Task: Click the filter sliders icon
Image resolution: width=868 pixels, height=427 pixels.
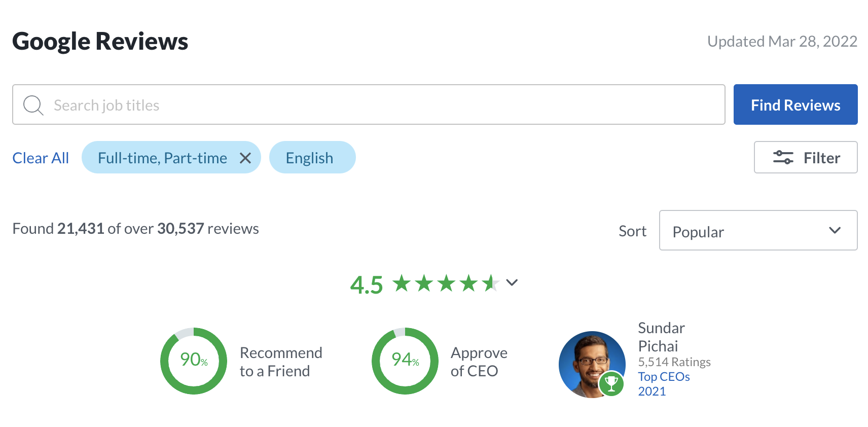Action: pos(783,158)
